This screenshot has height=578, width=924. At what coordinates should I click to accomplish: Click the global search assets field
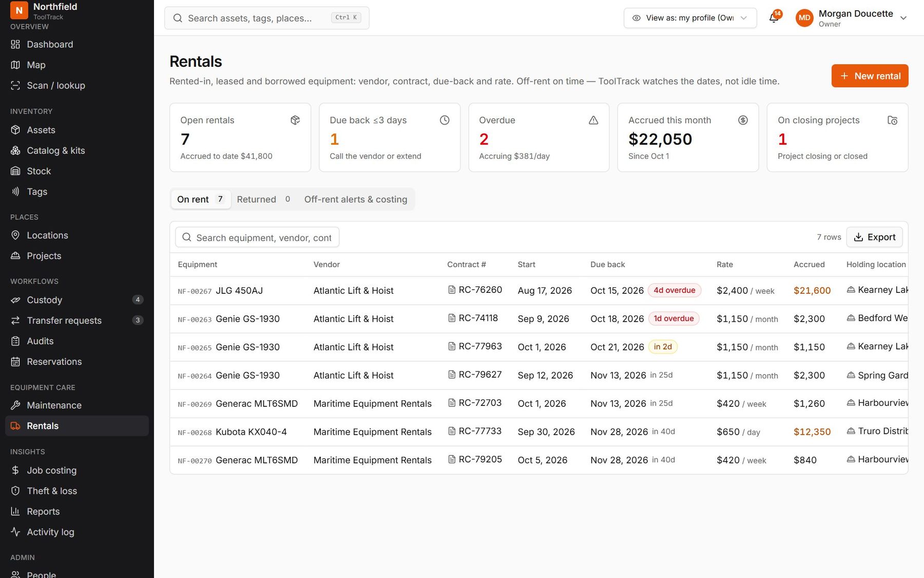[266, 18]
